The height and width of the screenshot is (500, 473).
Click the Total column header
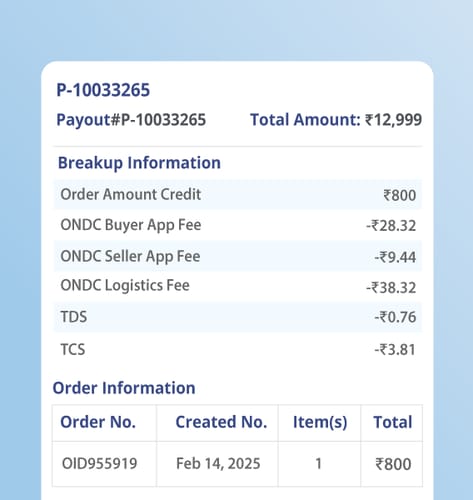[393, 422]
